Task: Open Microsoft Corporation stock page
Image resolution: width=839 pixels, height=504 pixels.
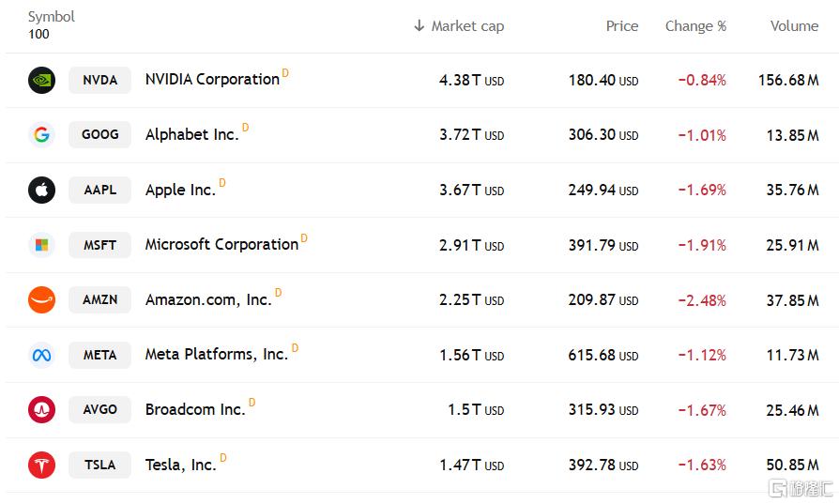Action: click(x=221, y=245)
